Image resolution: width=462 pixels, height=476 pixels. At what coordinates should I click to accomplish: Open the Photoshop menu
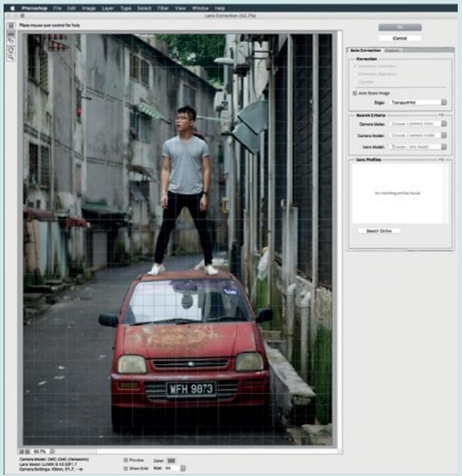click(x=34, y=8)
